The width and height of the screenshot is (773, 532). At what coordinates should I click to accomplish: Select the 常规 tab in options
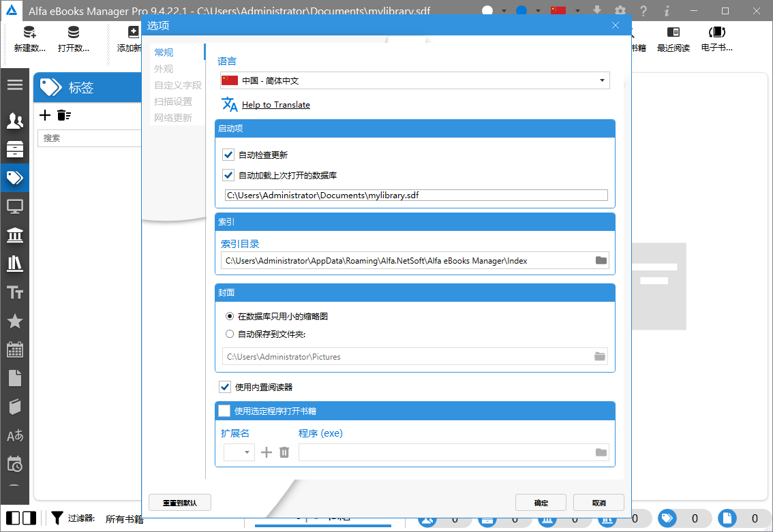[x=164, y=52]
